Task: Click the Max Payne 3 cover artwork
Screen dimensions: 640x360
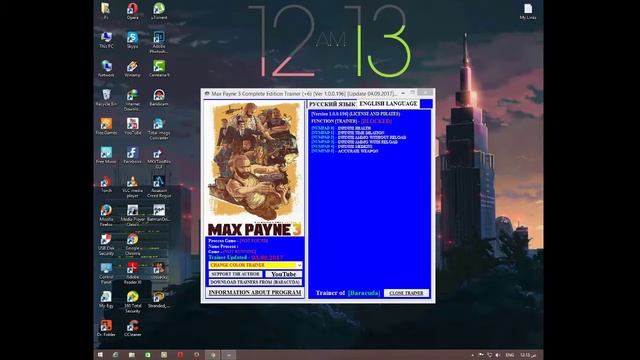Action: tap(255, 168)
